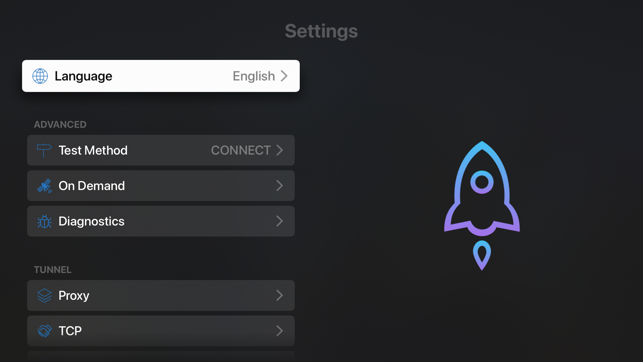Expand On Demand using its arrow
The image size is (643, 362).
(279, 186)
